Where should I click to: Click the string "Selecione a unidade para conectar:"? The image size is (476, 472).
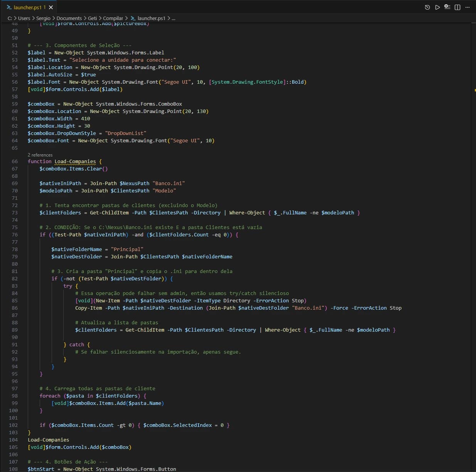point(123,60)
